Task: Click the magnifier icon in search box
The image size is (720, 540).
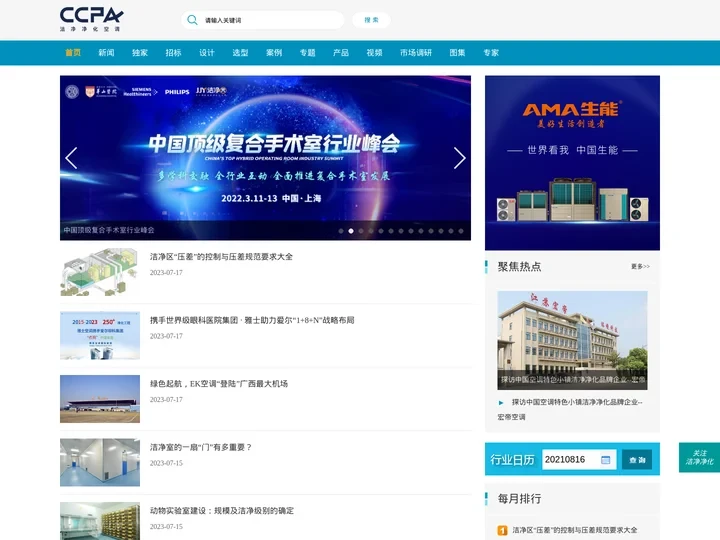Action: pyautogui.click(x=192, y=20)
